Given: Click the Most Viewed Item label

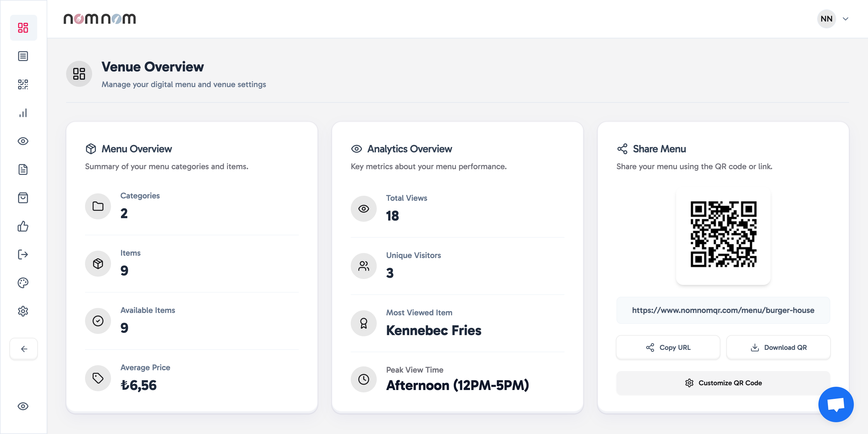Looking at the screenshot, I should pos(419,313).
